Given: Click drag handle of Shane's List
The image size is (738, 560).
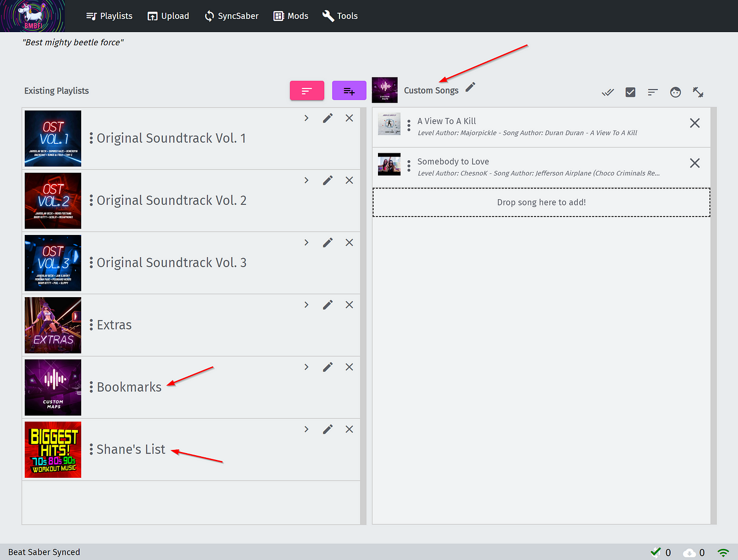Looking at the screenshot, I should pyautogui.click(x=91, y=449).
